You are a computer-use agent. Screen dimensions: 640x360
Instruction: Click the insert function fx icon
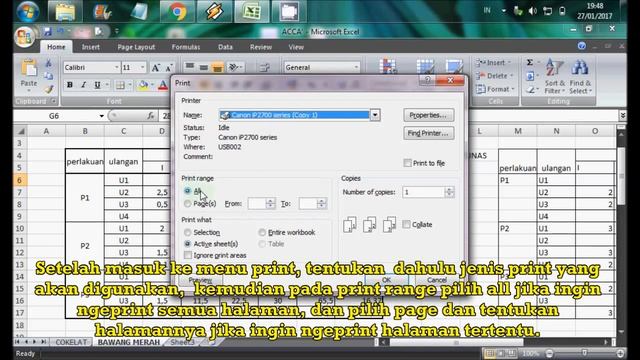tap(151, 116)
